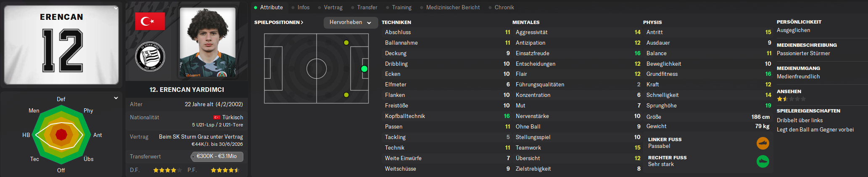Click the transfer value €300K - €3.1Mio button
This screenshot has width=868, height=177.
(217, 156)
